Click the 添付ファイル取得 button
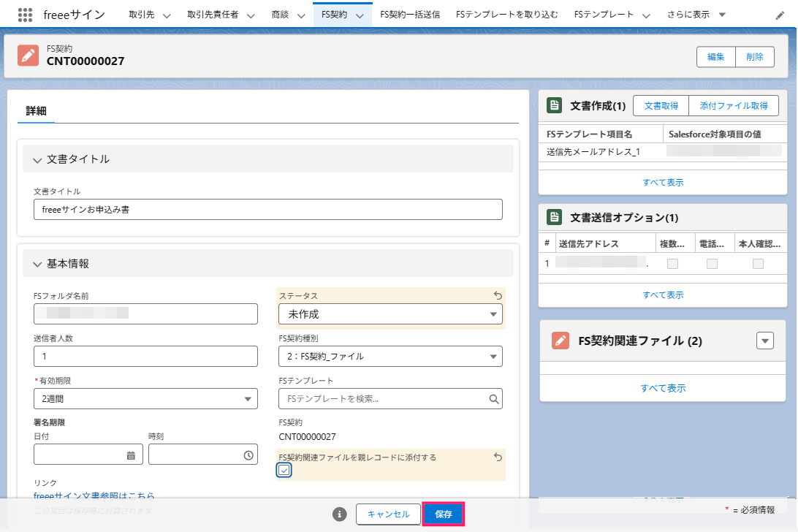The image size is (798, 532). [x=734, y=105]
